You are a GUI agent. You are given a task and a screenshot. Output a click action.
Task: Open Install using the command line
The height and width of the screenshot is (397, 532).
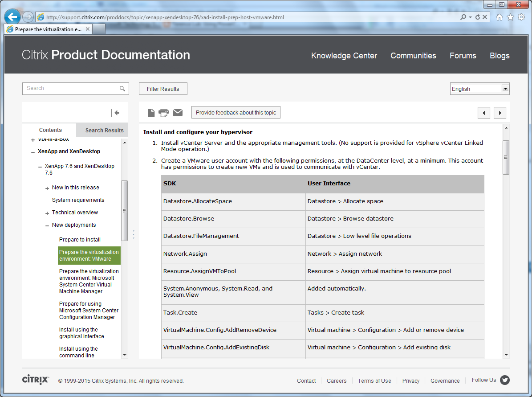[x=78, y=352]
